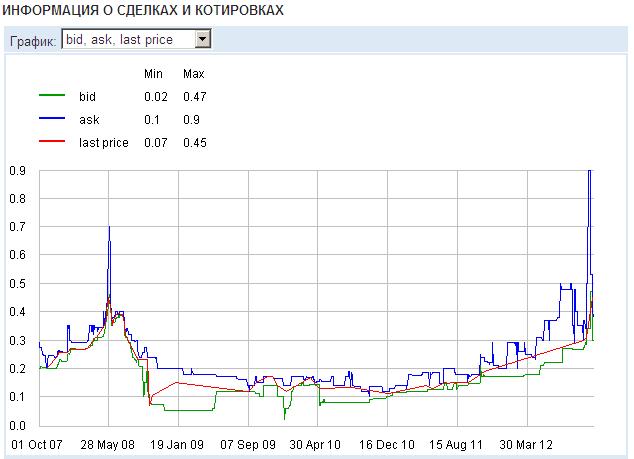
Task: Click the 'Max' column header
Action: (x=194, y=74)
